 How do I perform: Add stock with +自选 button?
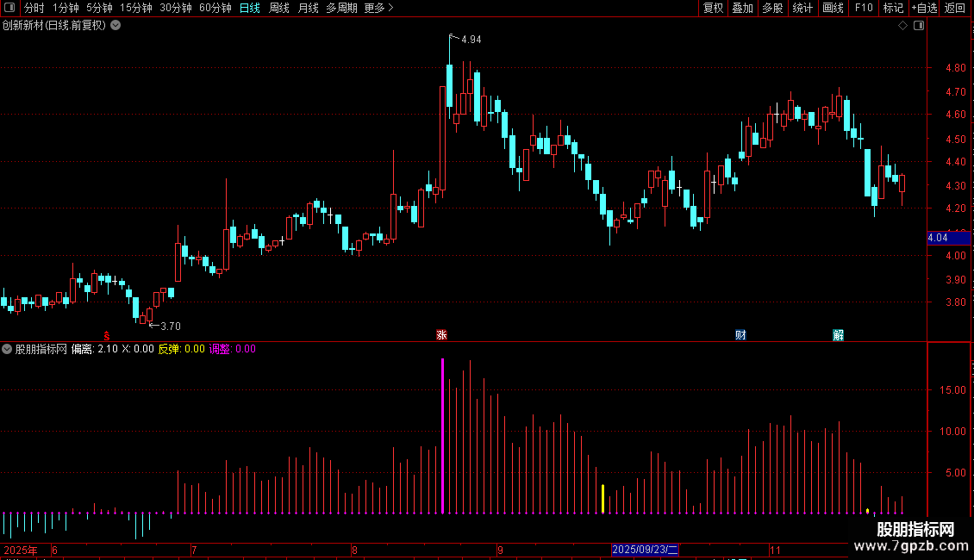(924, 8)
